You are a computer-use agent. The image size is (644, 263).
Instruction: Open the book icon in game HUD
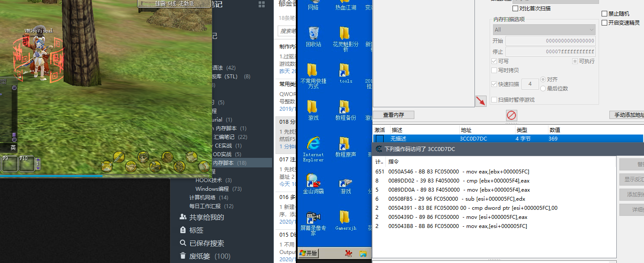pos(204,166)
